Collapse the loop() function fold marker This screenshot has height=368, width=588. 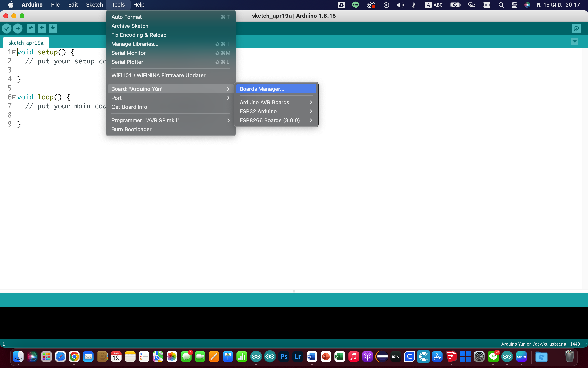pyautogui.click(x=14, y=97)
